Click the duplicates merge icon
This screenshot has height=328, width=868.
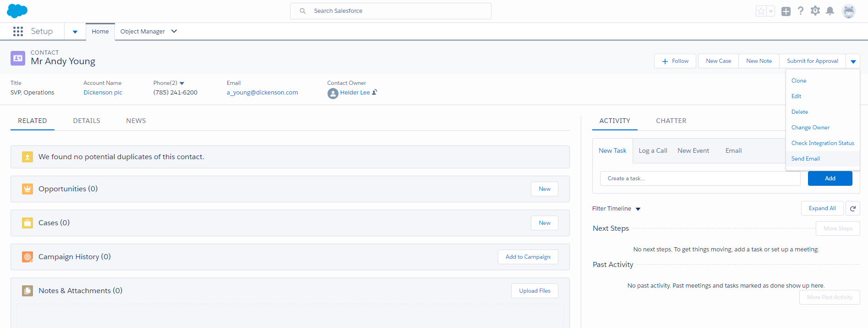(x=27, y=157)
